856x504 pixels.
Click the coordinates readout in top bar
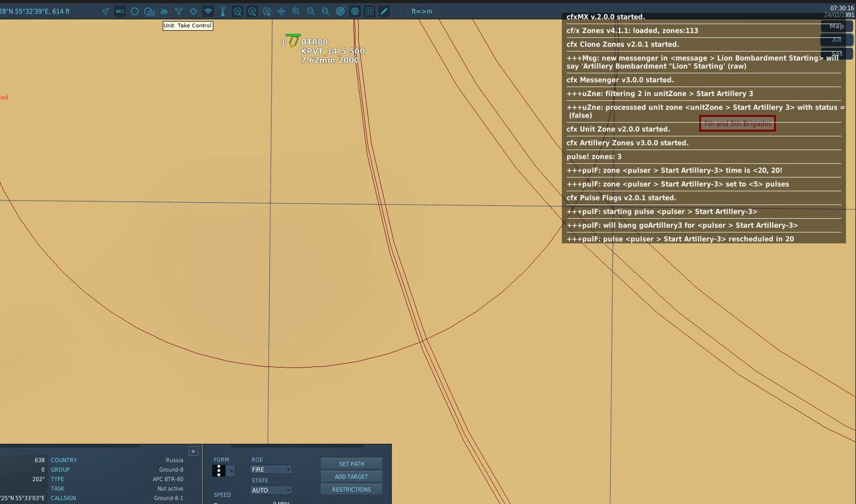coord(35,11)
